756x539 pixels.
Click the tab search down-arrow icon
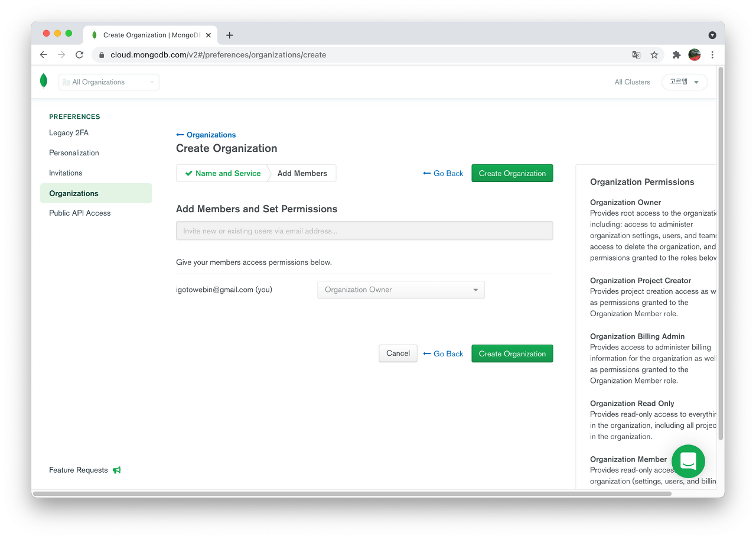(x=712, y=35)
